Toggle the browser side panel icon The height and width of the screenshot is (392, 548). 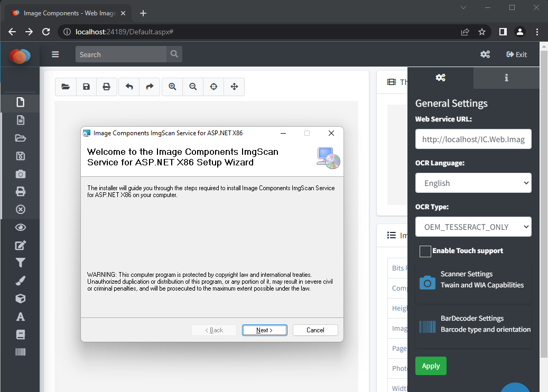(503, 32)
